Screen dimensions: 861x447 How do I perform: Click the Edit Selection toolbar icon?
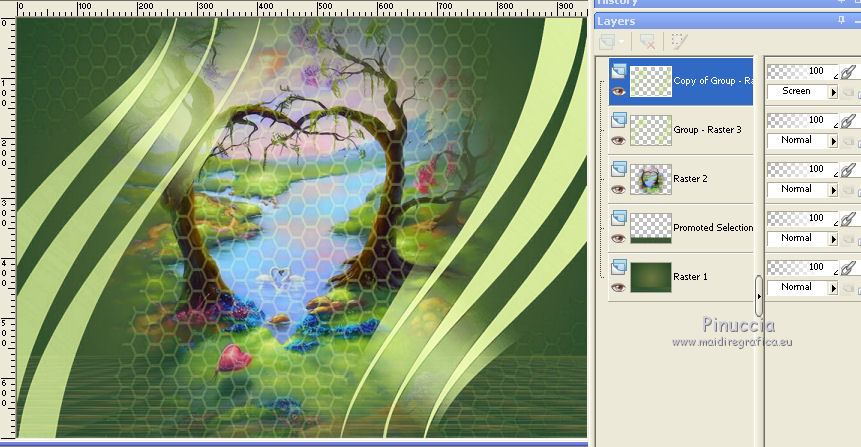tap(679, 42)
